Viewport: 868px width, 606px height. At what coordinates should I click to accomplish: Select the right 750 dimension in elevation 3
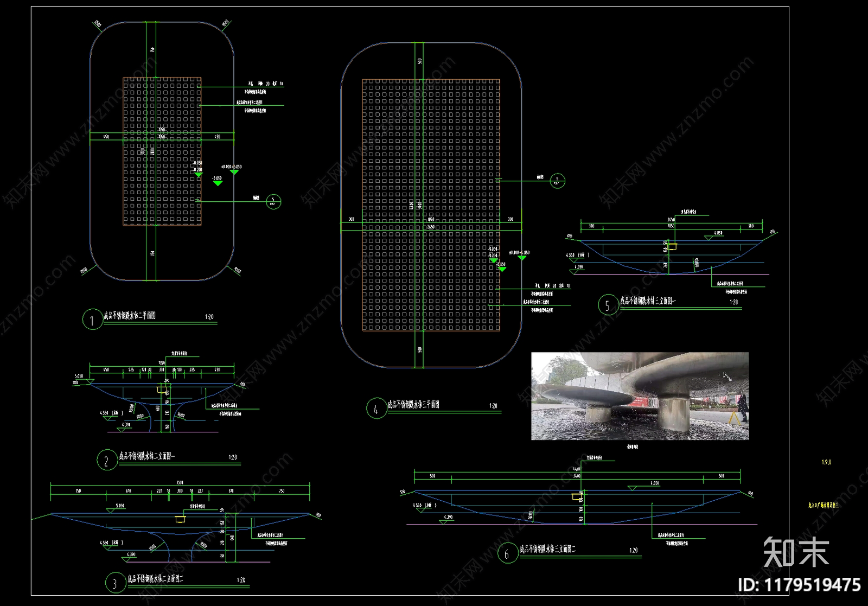(282, 490)
